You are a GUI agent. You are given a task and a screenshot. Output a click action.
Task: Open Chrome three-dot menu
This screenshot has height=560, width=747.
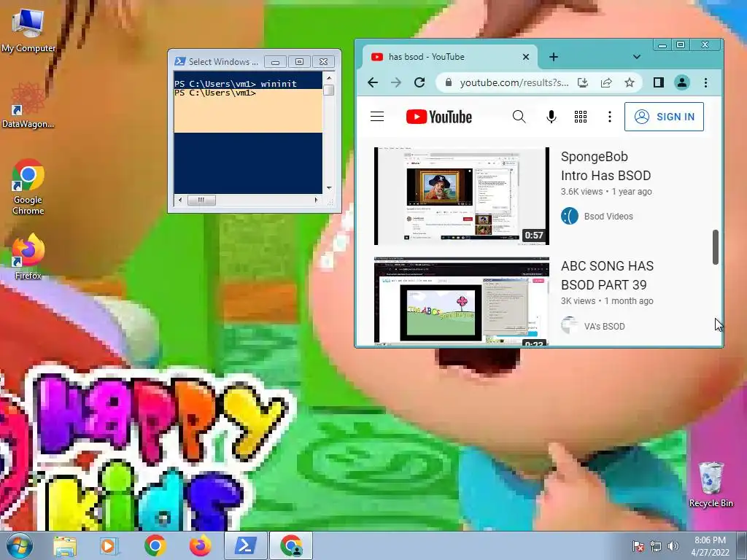point(705,82)
